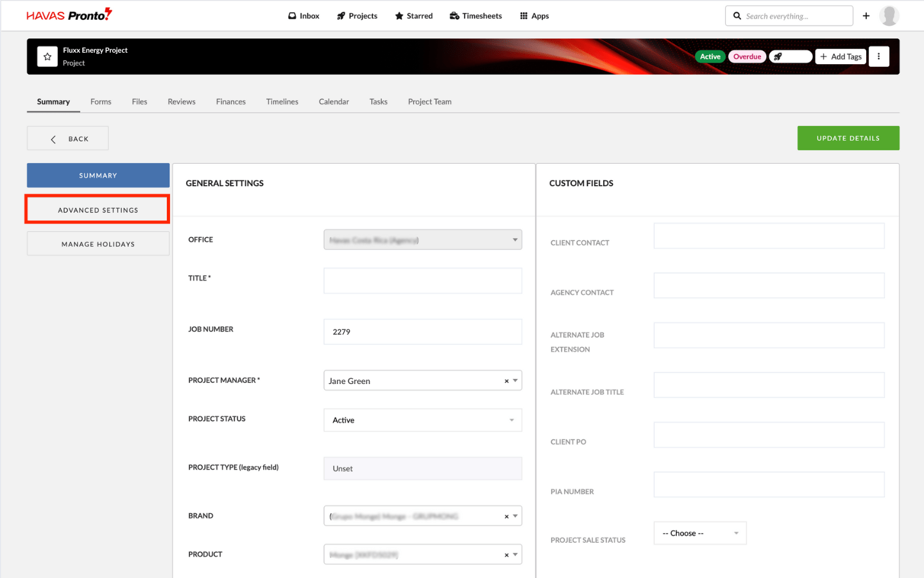
Task: Switch to the Calendar tab
Action: click(x=334, y=101)
